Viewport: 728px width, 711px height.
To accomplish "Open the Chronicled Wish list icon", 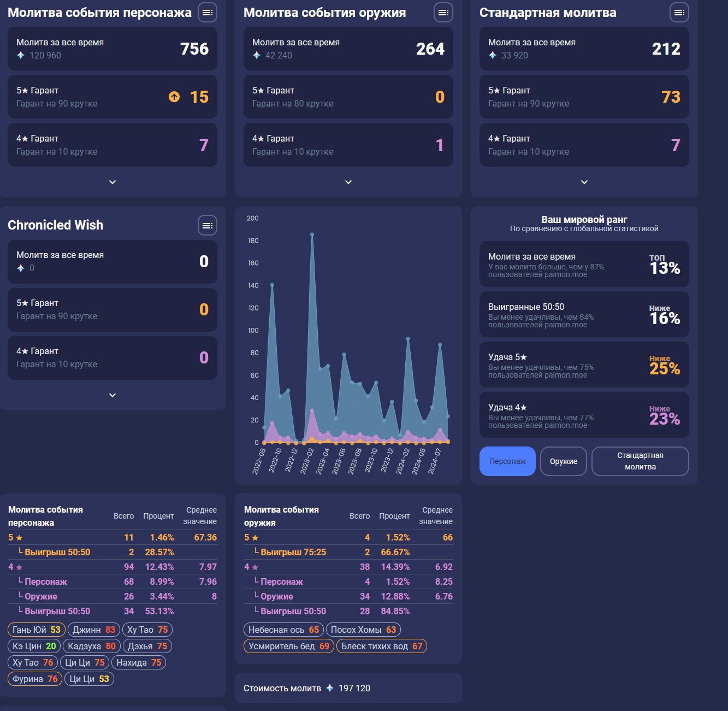I will [208, 225].
